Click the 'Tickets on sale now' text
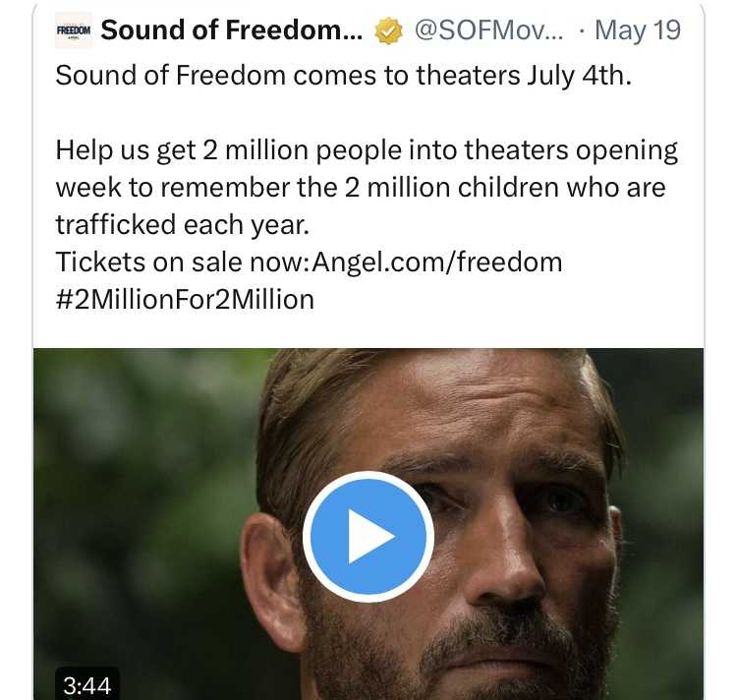 click(x=181, y=262)
